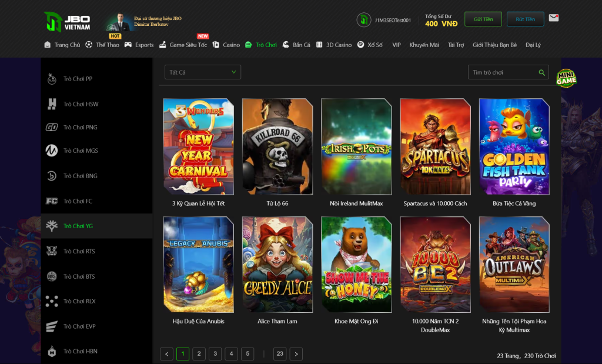Viewport: 602px width, 364px height.
Task: Open the mail envelope icon
Action: pos(554,18)
